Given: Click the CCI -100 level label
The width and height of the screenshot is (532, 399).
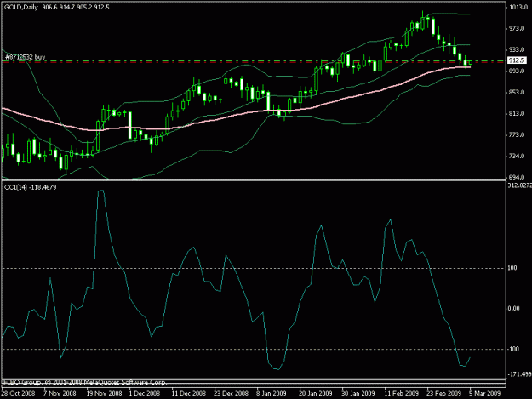Looking at the screenshot, I should [x=513, y=349].
